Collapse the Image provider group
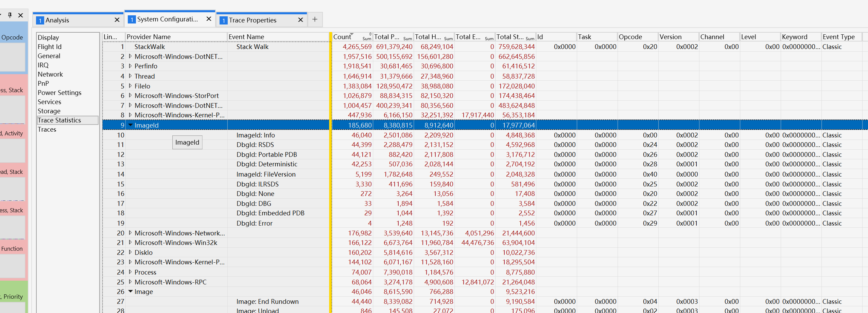868x313 pixels. 131,292
